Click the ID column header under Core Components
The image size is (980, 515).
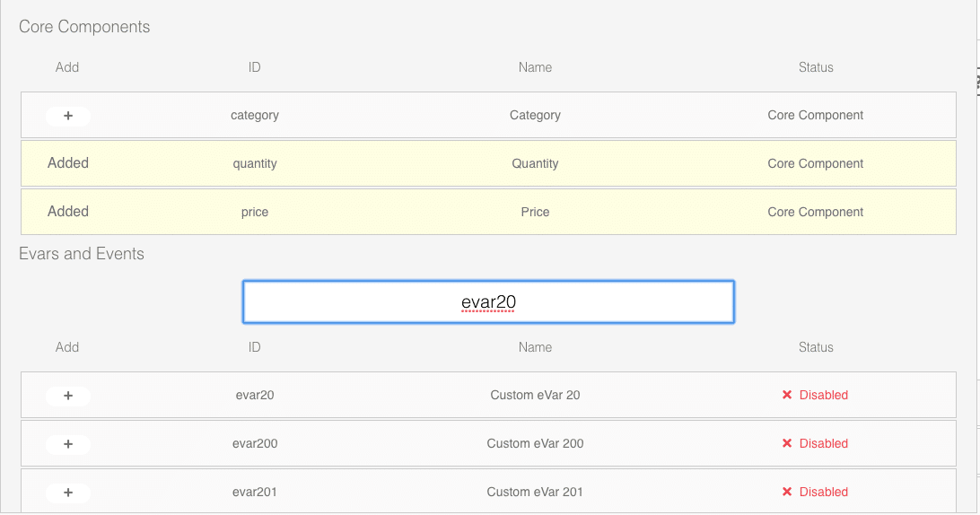(254, 67)
